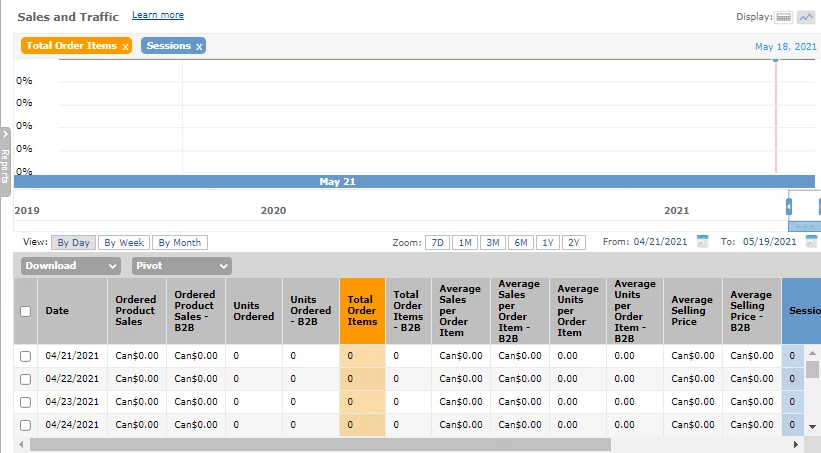Switch display to table view icon
Screen dimensions: 821x453
tap(784, 17)
